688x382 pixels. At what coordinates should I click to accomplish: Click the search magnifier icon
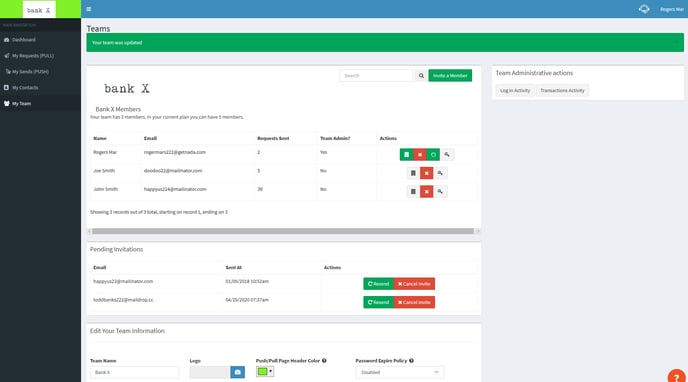[x=421, y=75]
